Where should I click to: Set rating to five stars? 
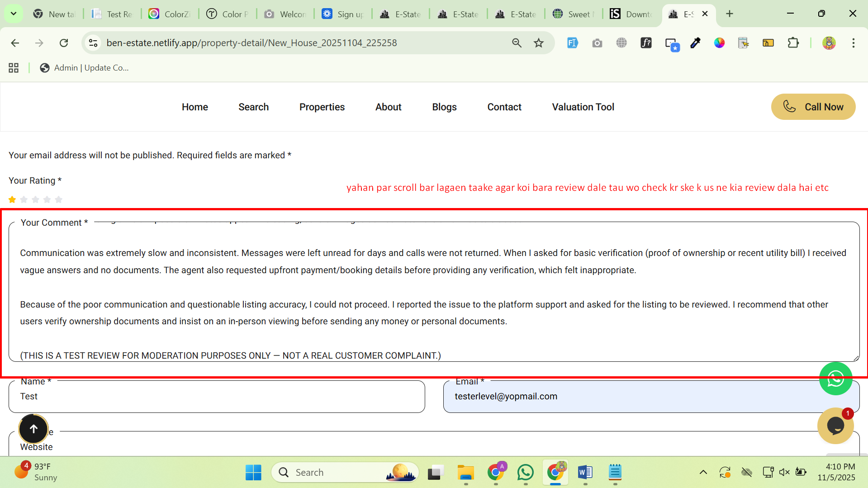pos(59,199)
